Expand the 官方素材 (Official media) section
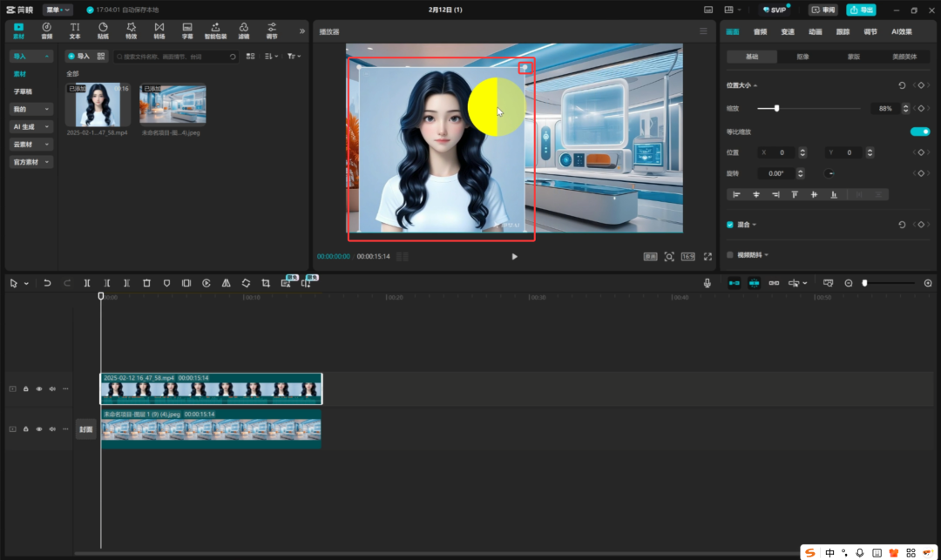The height and width of the screenshot is (560, 941). click(31, 162)
